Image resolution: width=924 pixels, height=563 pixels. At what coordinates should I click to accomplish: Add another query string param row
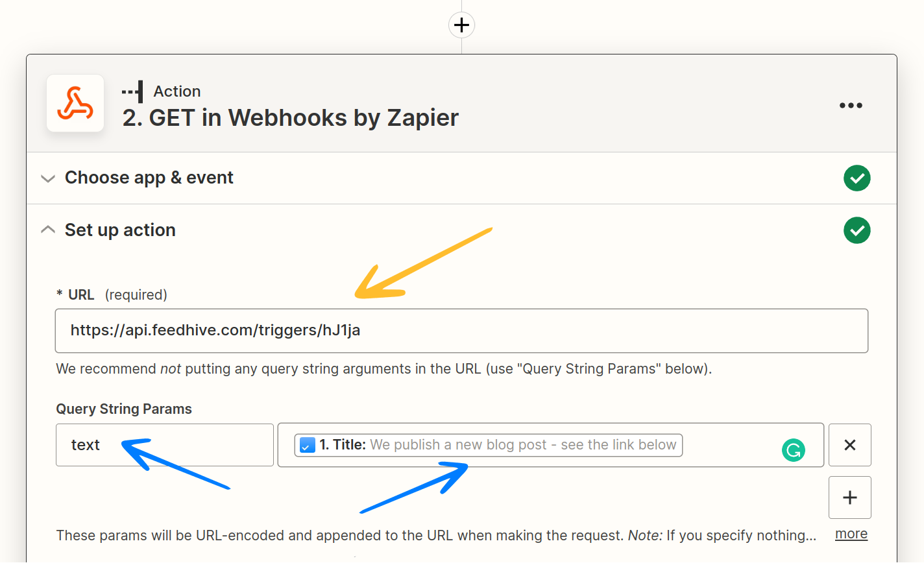tap(849, 497)
